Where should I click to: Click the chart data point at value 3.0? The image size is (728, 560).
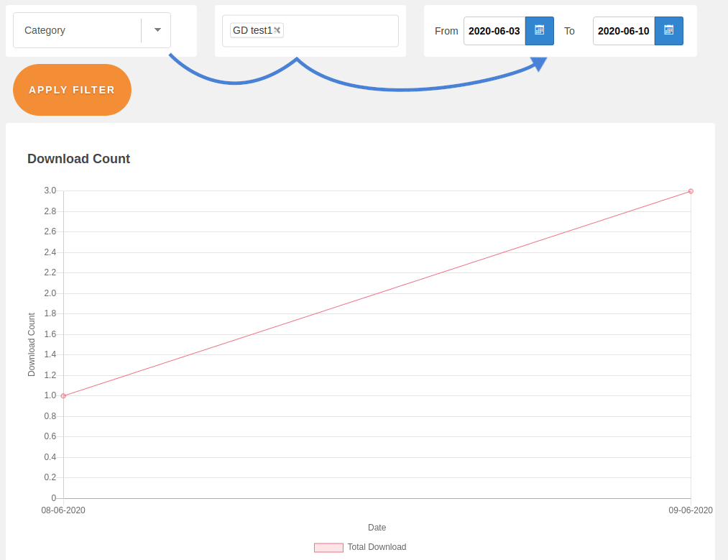click(x=691, y=191)
